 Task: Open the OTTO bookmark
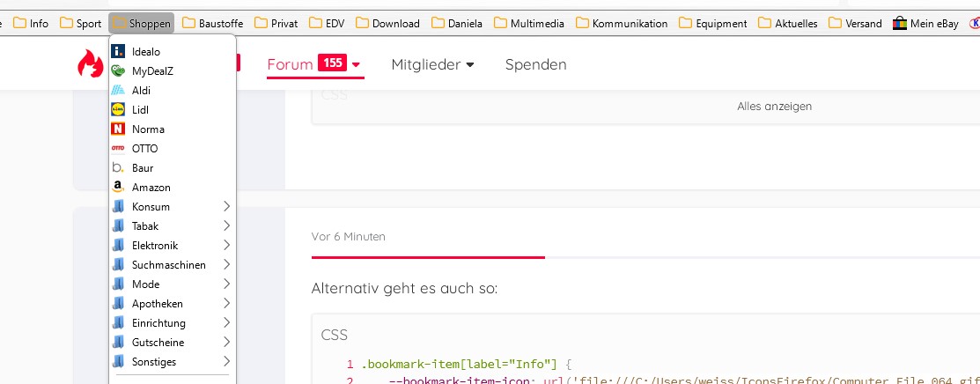pyautogui.click(x=144, y=149)
